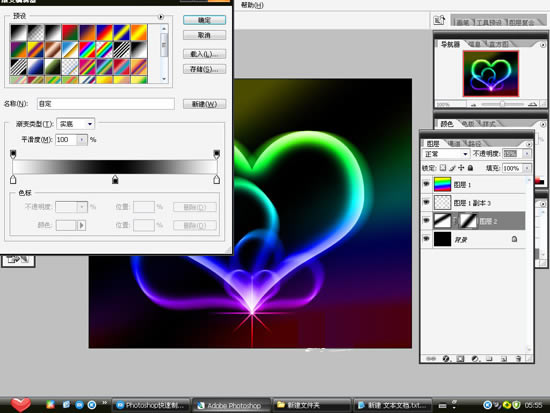This screenshot has height=413, width=550.
Task: Click the create new layer icon
Action: tap(504, 359)
